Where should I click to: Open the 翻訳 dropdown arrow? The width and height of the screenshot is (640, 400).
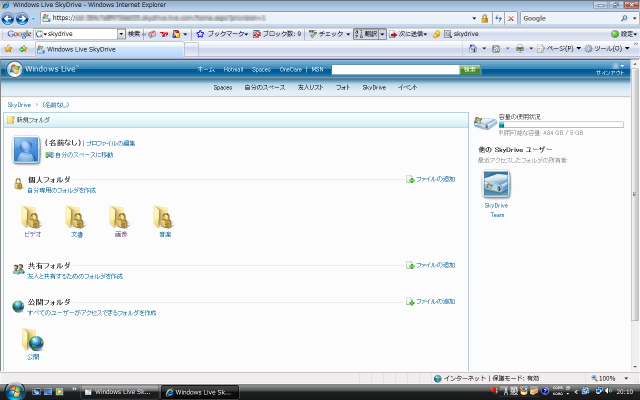tap(382, 34)
